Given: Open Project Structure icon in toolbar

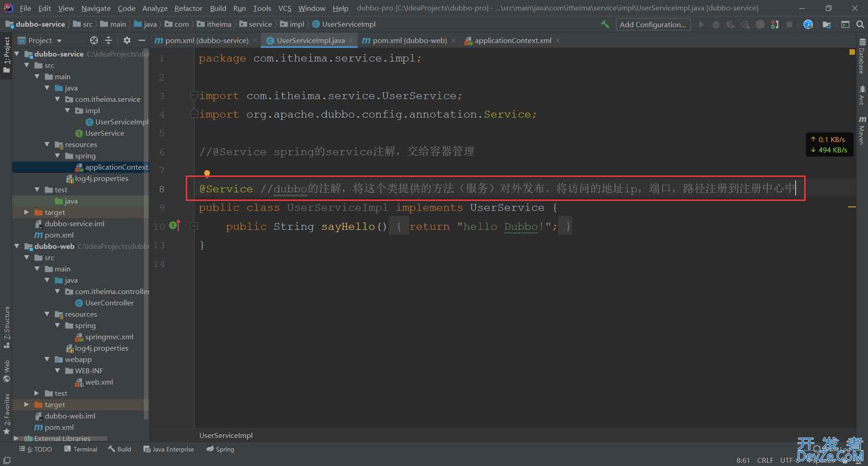Looking at the screenshot, I should pyautogui.click(x=827, y=24).
